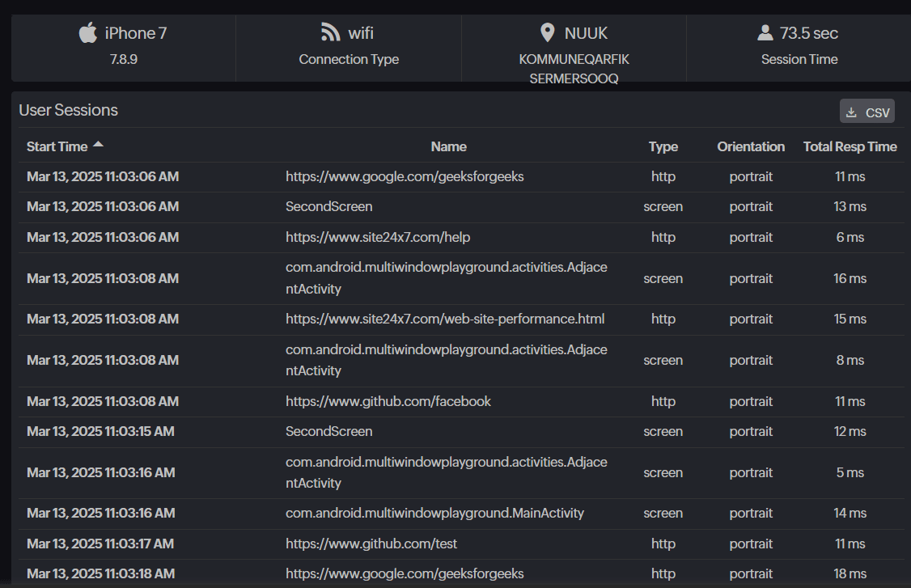Click the 11:03:17 AM start time cell
The width and height of the screenshot is (911, 588).
(100, 544)
